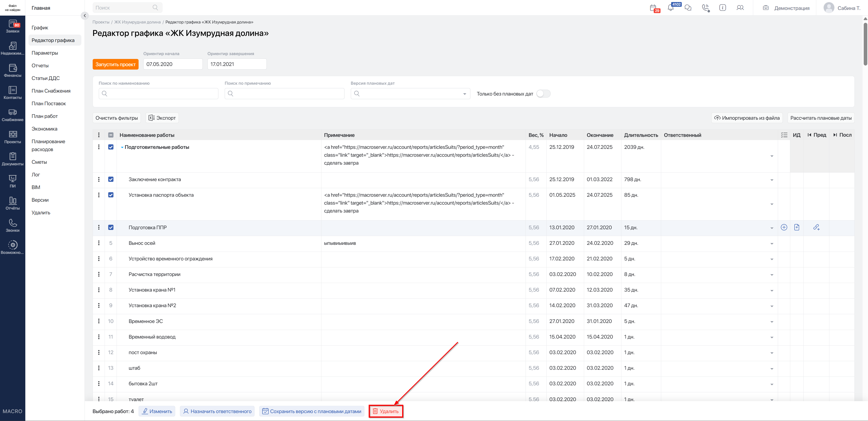The image size is (868, 421).
Task: Click the link-add icon in Подготовка ППР row
Action: pyautogui.click(x=816, y=227)
